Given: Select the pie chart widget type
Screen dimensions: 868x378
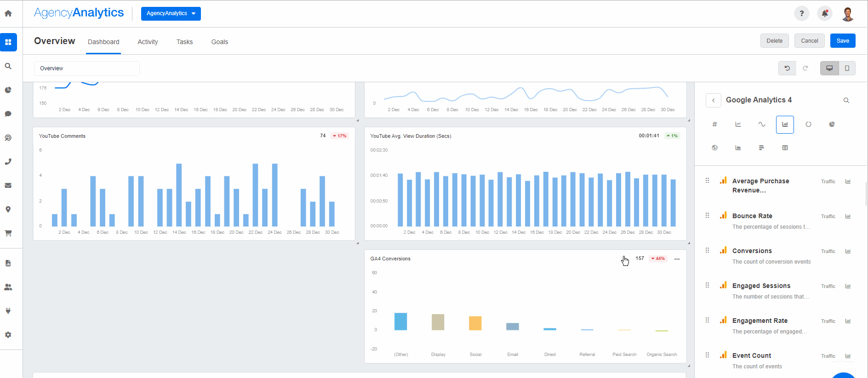Looking at the screenshot, I should point(832,124).
